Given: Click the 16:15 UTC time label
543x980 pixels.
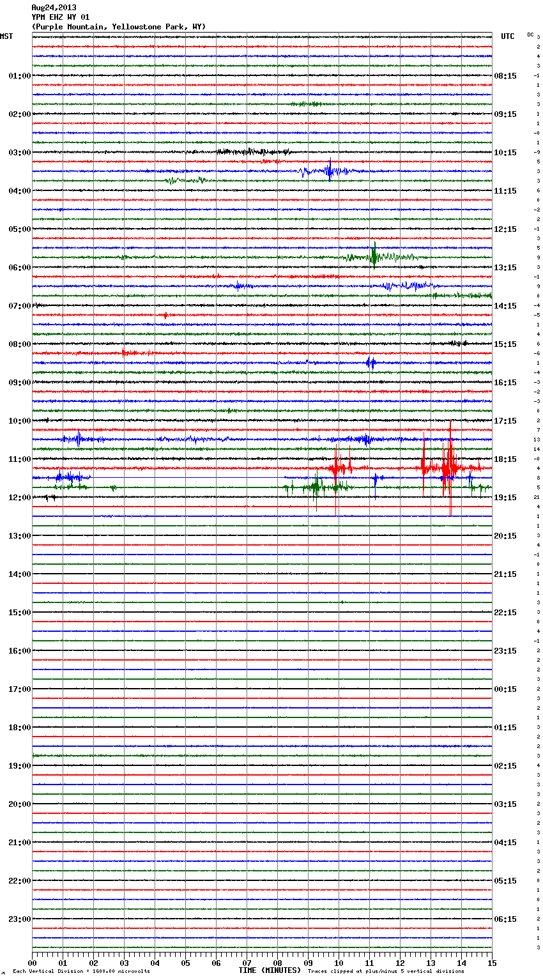Looking at the screenshot, I should [x=505, y=383].
